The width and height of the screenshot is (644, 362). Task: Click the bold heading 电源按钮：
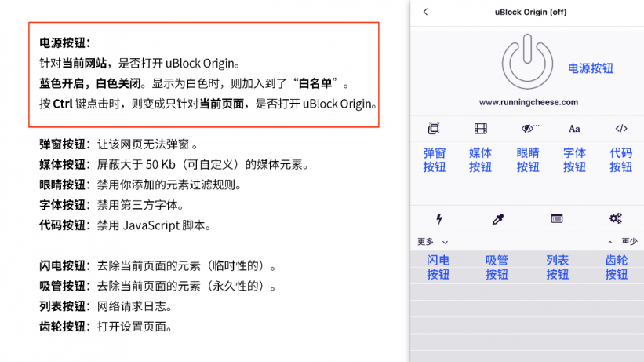pos(65,42)
